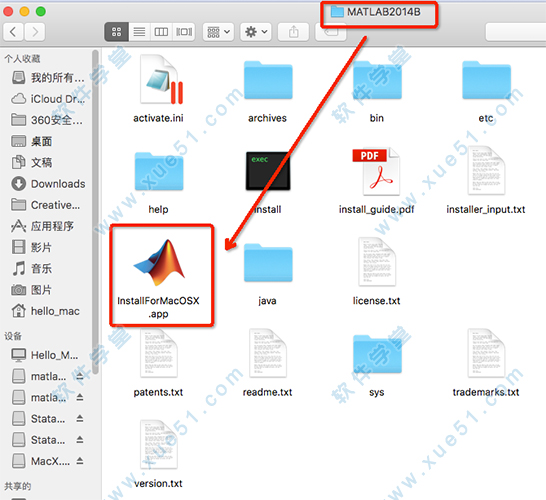
Task: Open Downloads in sidebar
Action: point(48,184)
